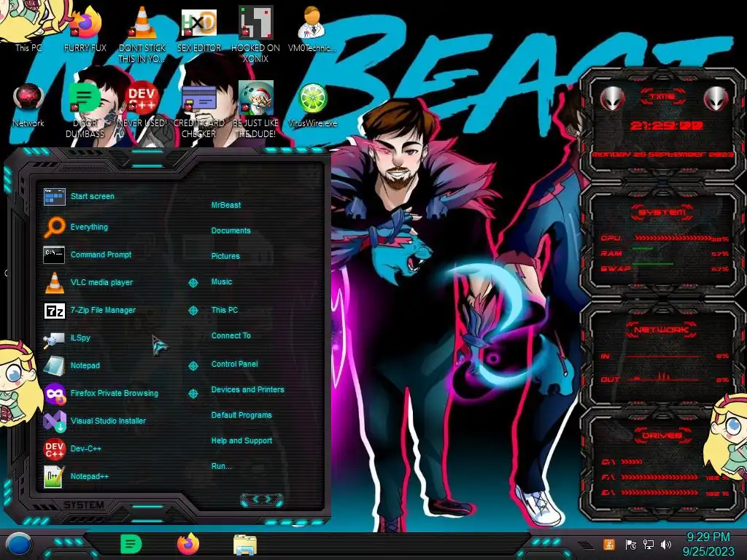Click the left alien head icon on TIME gadget
This screenshot has height=560, width=747.
pos(613,99)
